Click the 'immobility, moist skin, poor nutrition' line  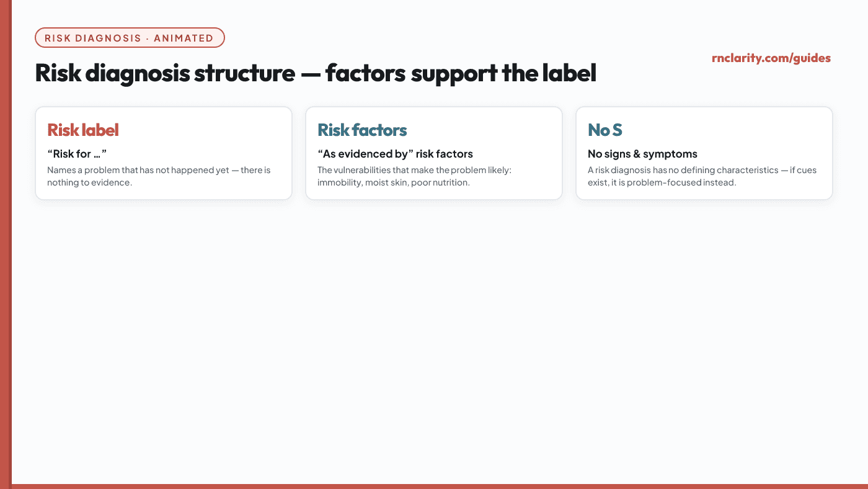click(x=394, y=183)
